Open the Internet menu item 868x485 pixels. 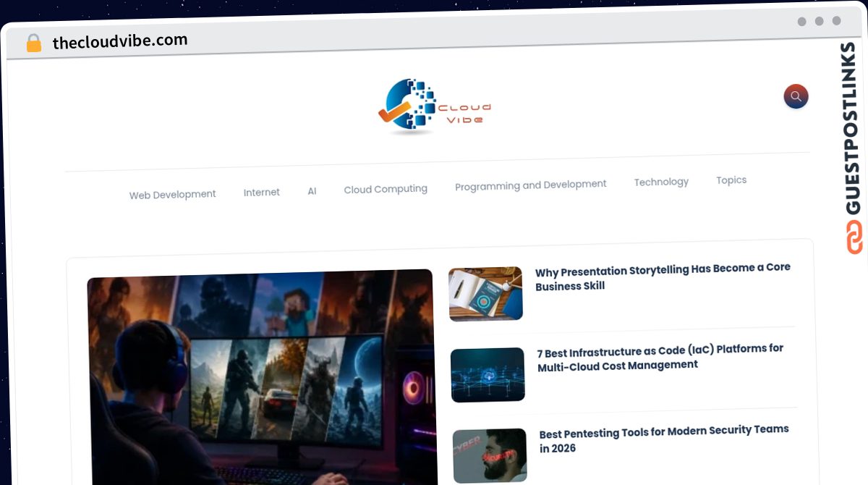tap(261, 193)
